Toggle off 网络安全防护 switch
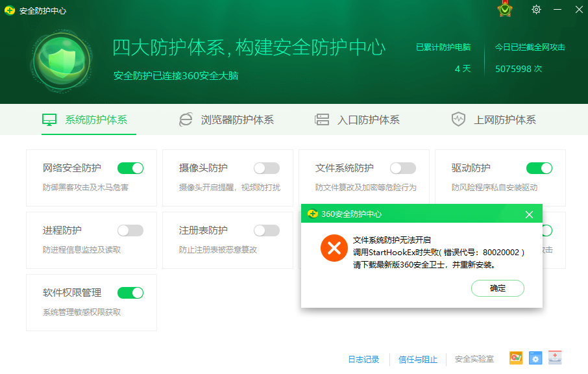 130,168
